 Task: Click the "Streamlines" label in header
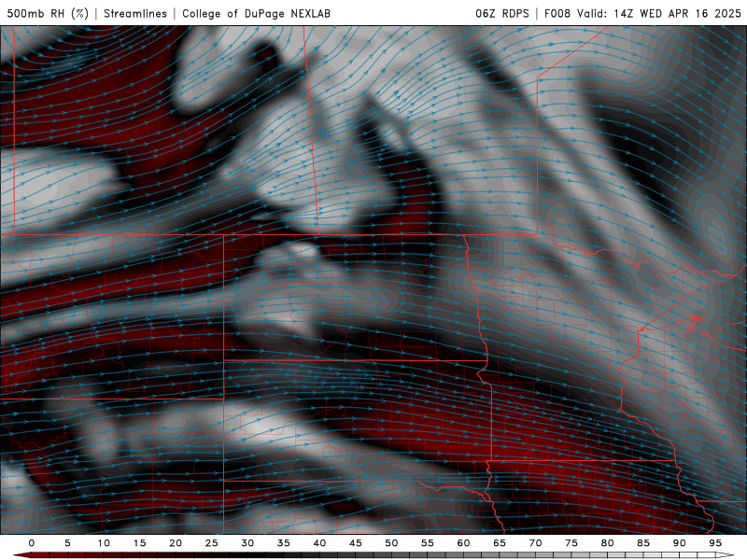point(135,13)
